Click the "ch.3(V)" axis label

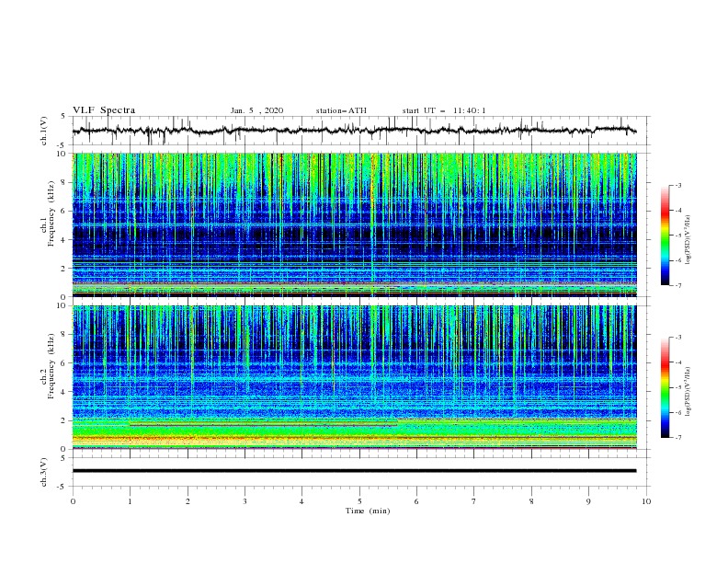45,472
